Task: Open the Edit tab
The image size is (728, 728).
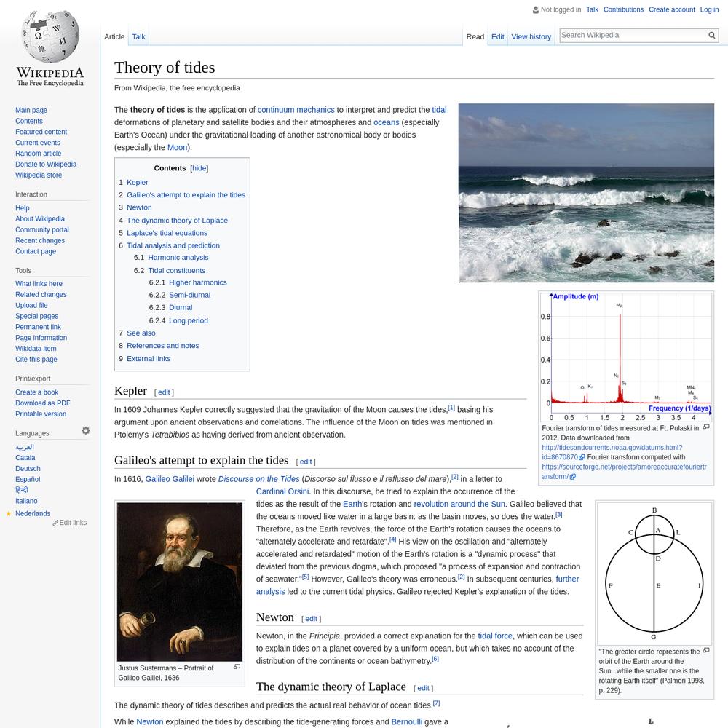Action: [x=498, y=36]
